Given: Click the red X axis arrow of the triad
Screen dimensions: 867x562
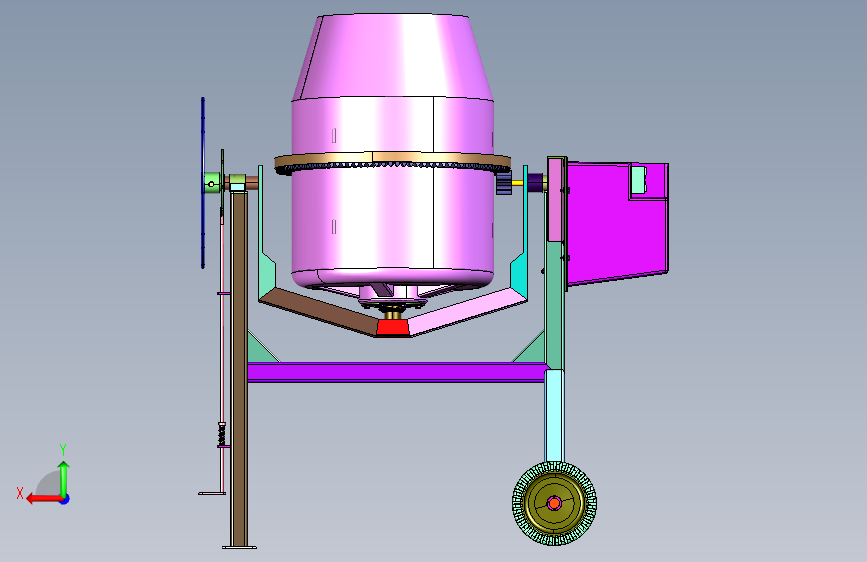Looking at the screenshot, I should coord(43,499).
